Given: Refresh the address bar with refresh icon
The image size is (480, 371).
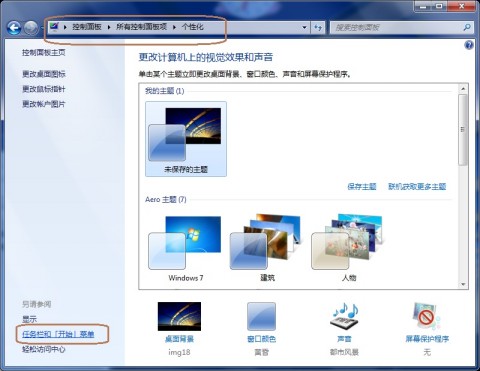Looking at the screenshot, I should [x=318, y=28].
